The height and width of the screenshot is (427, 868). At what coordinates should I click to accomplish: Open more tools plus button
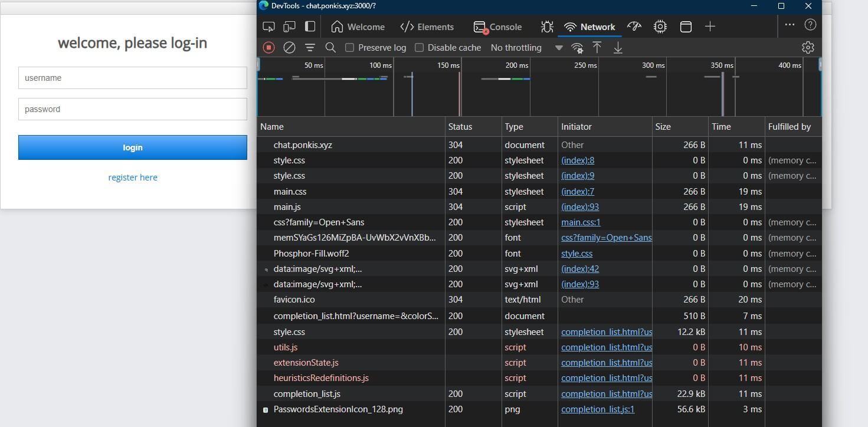coord(710,27)
